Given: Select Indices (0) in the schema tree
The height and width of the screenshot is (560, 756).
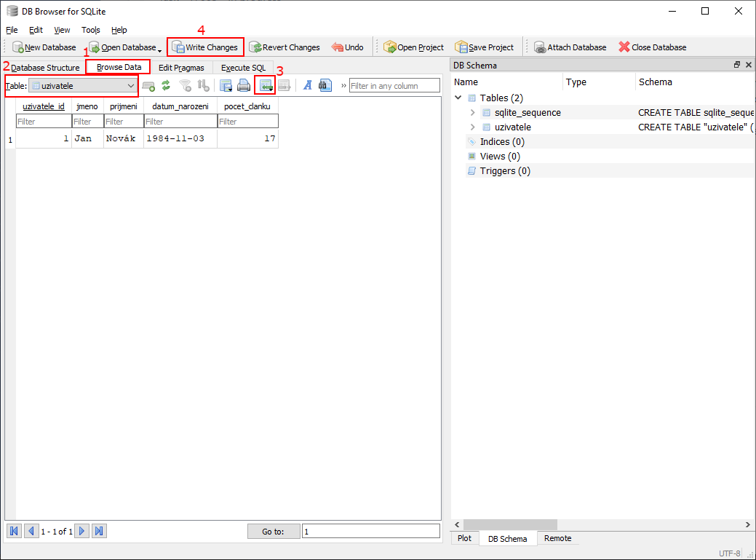Looking at the screenshot, I should click(502, 142).
